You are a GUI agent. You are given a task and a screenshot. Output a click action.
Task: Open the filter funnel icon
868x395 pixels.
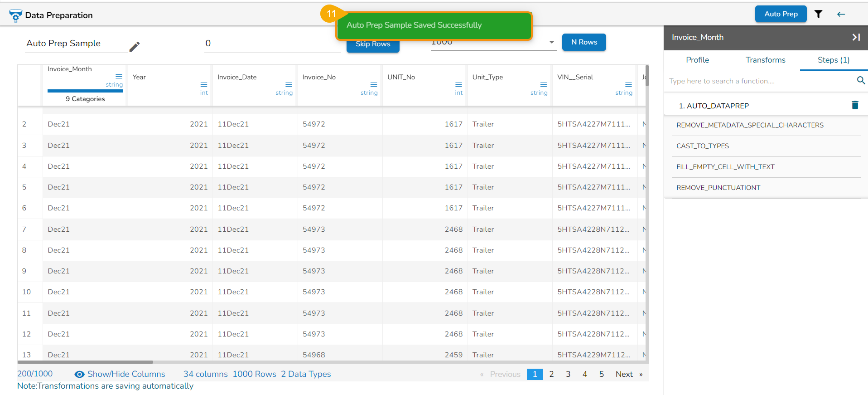pyautogui.click(x=818, y=14)
